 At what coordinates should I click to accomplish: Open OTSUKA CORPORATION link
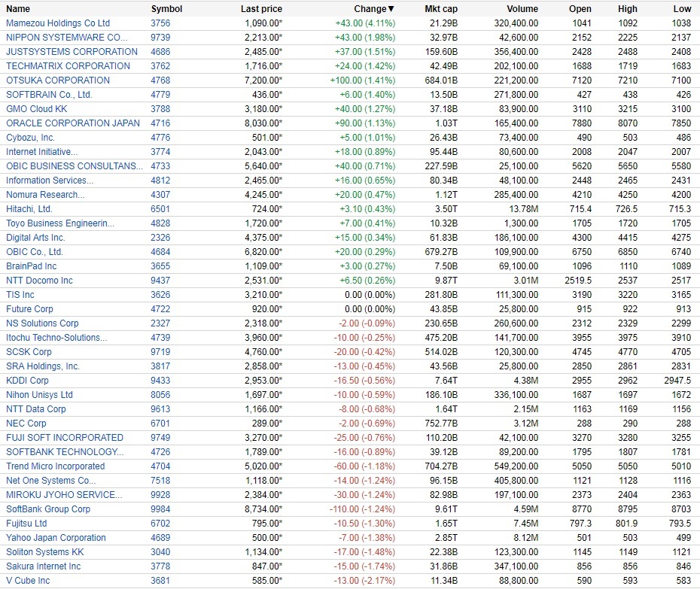[58, 80]
